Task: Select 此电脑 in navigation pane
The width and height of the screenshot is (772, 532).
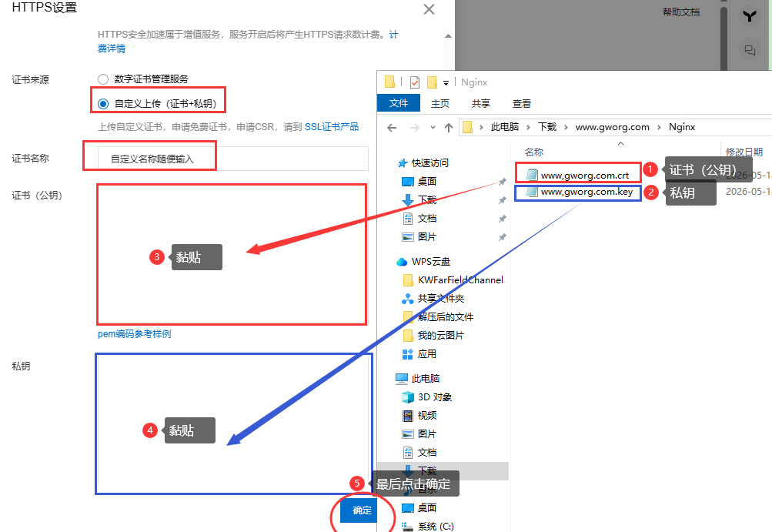Action: coord(425,378)
